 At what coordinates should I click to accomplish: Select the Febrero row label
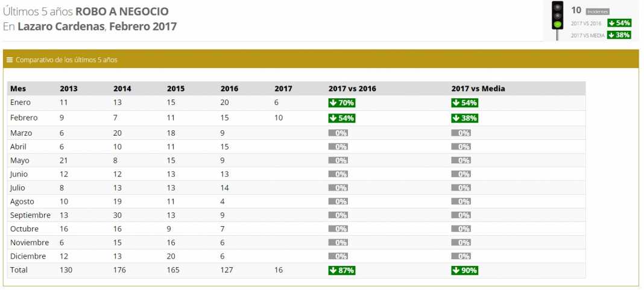pyautogui.click(x=24, y=118)
